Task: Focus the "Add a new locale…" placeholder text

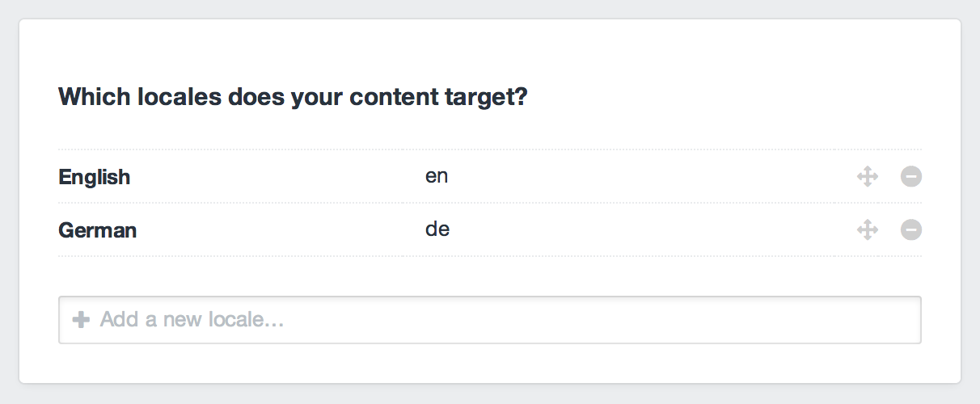Action: tap(192, 320)
